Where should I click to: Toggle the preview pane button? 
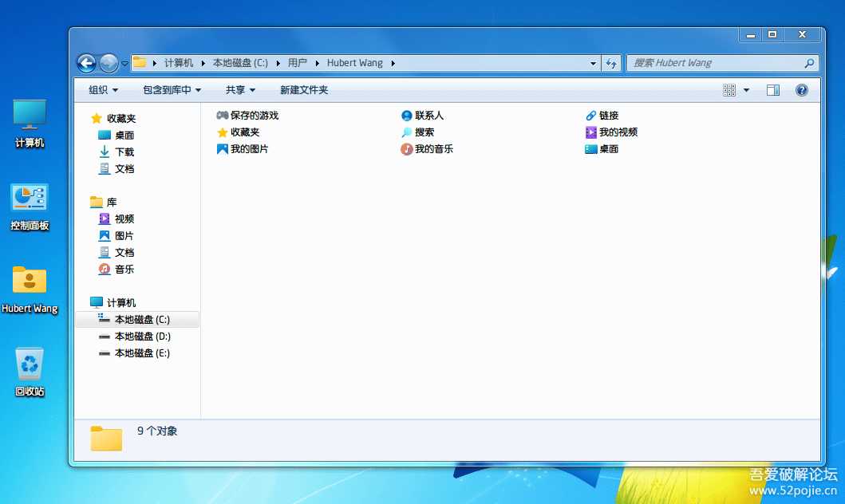tap(772, 89)
